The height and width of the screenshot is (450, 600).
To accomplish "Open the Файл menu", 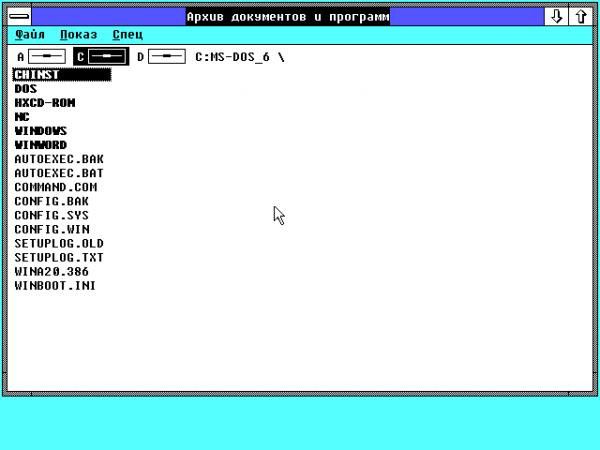I will coord(30,35).
